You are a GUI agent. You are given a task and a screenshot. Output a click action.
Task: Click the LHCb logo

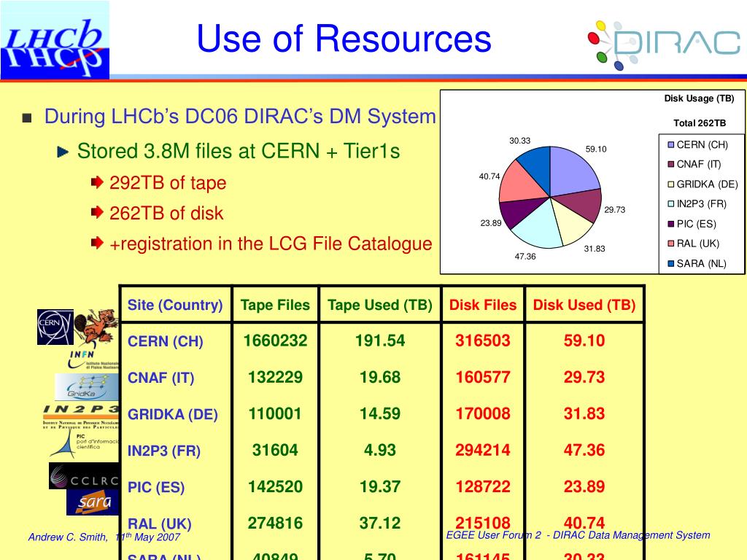point(55,40)
